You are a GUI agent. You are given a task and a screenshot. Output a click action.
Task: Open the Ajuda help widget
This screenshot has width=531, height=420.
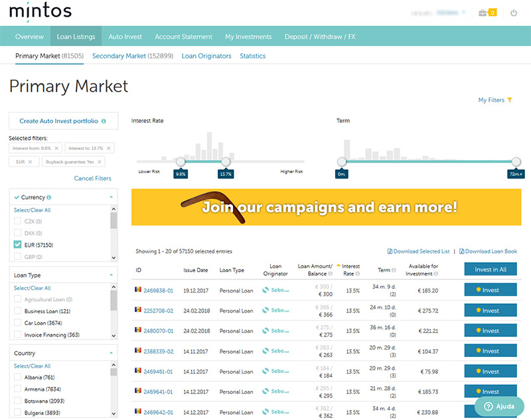(498, 407)
